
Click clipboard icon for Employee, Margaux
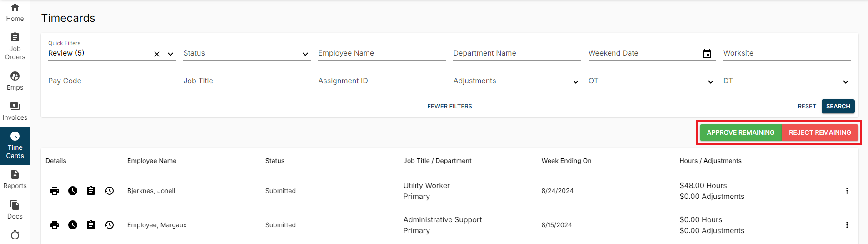(91, 225)
